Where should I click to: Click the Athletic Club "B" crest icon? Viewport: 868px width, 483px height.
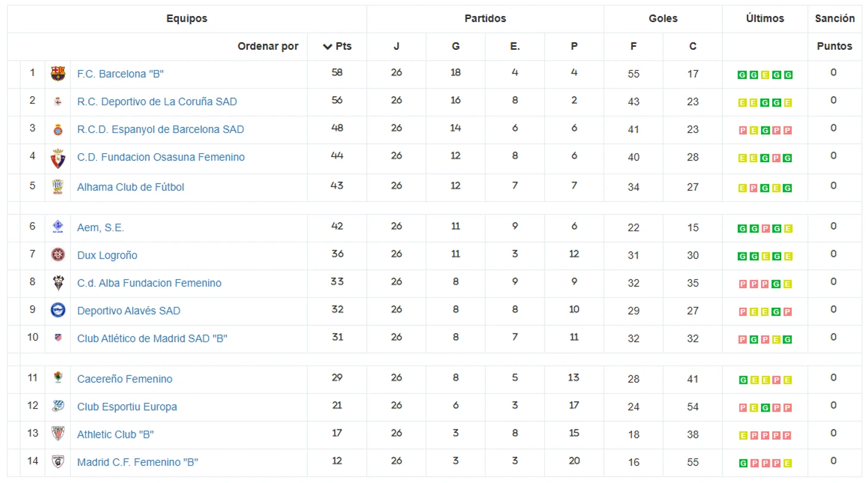coord(58,434)
